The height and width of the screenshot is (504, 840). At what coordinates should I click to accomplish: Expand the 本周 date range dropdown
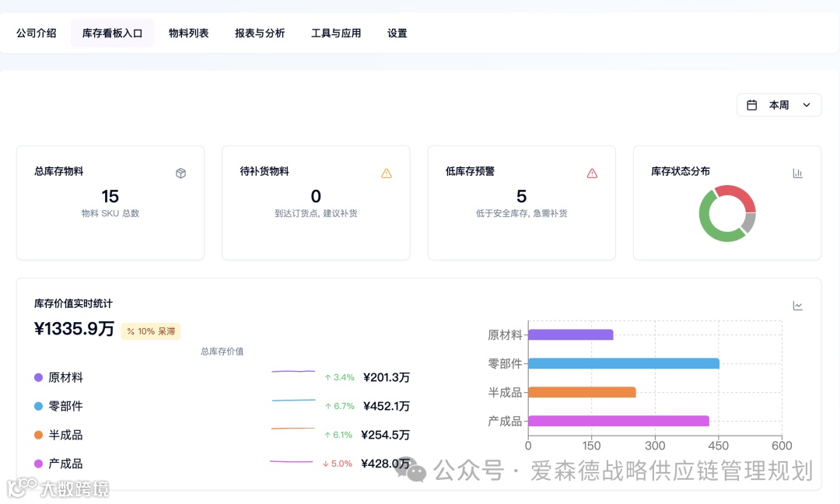click(x=779, y=105)
